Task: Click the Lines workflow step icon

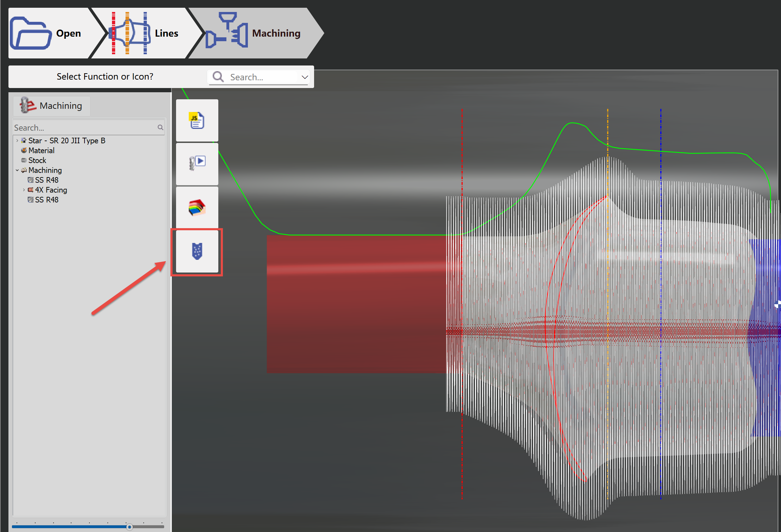Action: [x=130, y=33]
